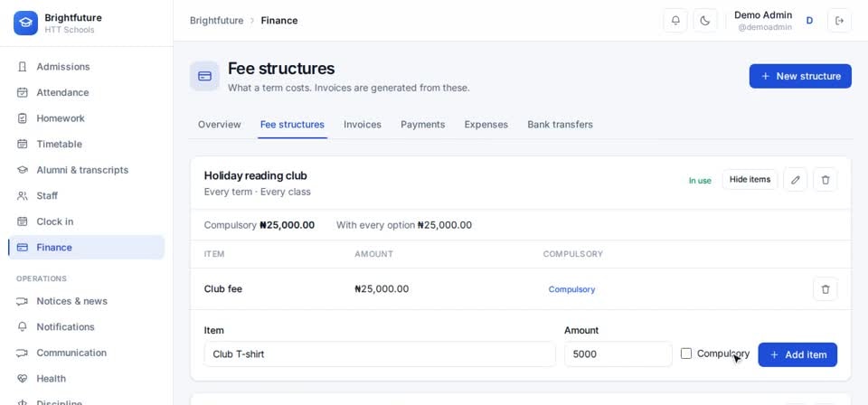Click the logout icon in header
Screen dimensions: 868x405
pyautogui.click(x=839, y=21)
